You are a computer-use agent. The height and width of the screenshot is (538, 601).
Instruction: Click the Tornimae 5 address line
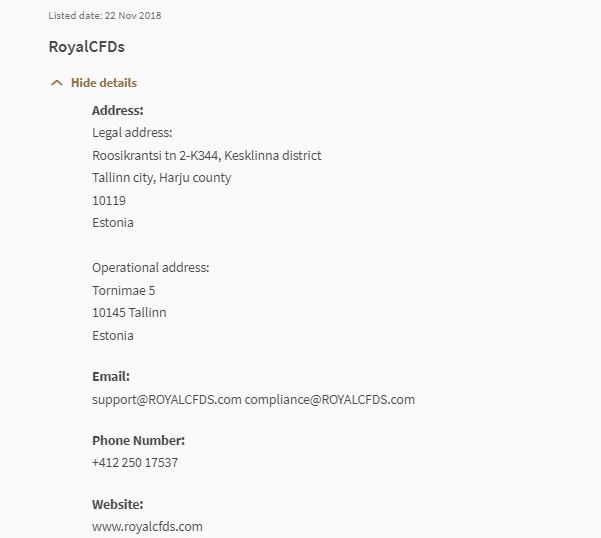pos(124,291)
